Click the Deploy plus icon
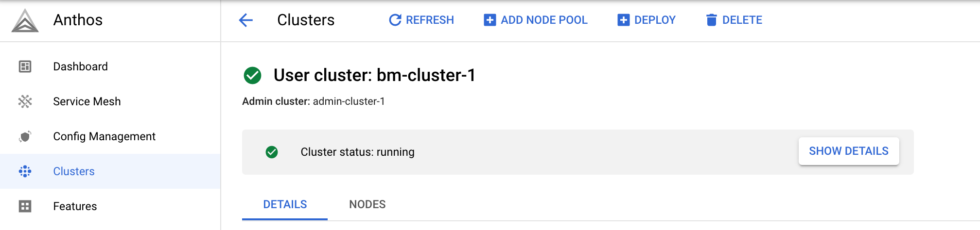 point(623,20)
